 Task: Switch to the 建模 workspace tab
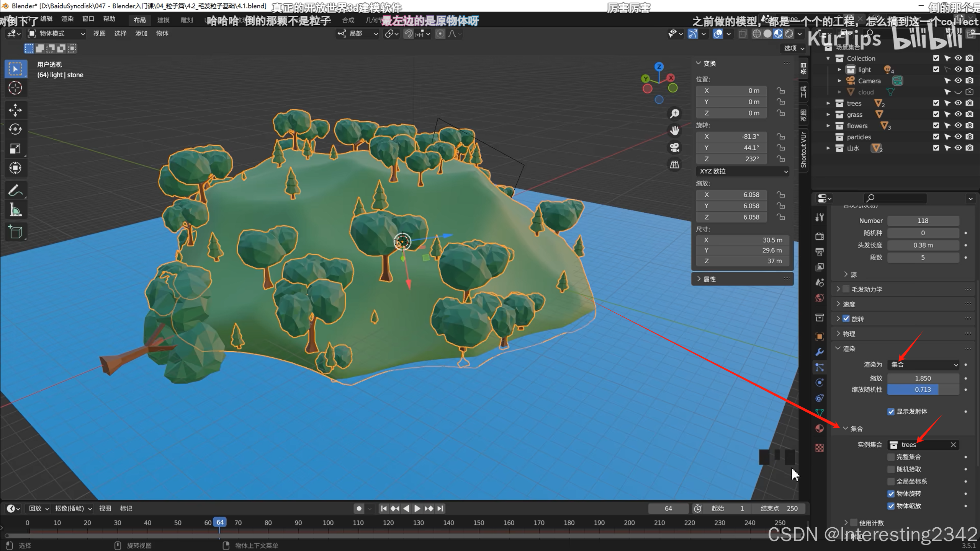coord(163,20)
